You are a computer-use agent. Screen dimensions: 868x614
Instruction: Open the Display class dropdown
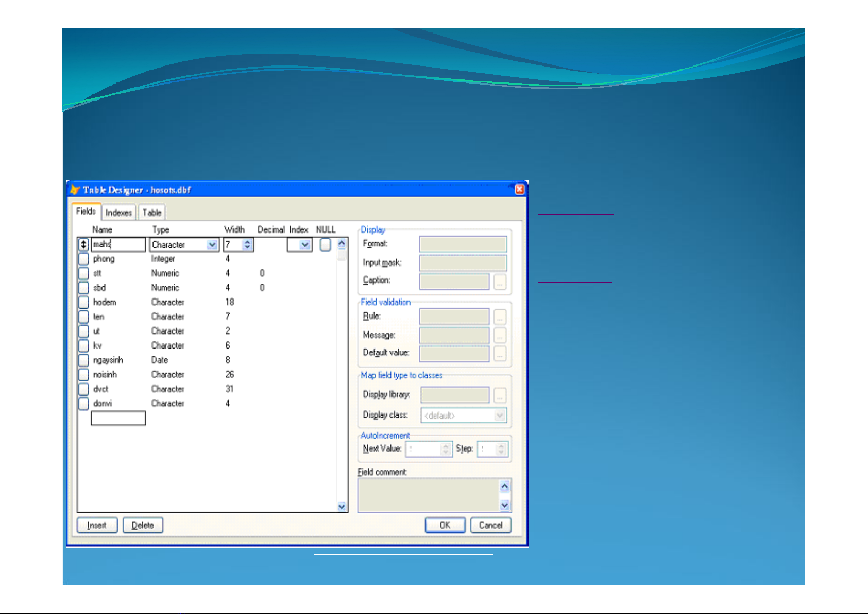(499, 416)
